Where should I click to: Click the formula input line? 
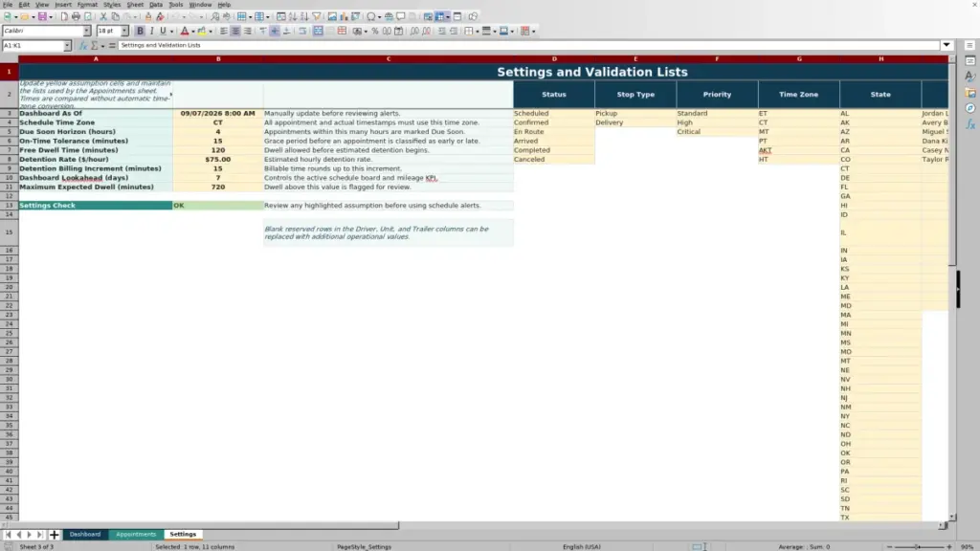[528, 45]
